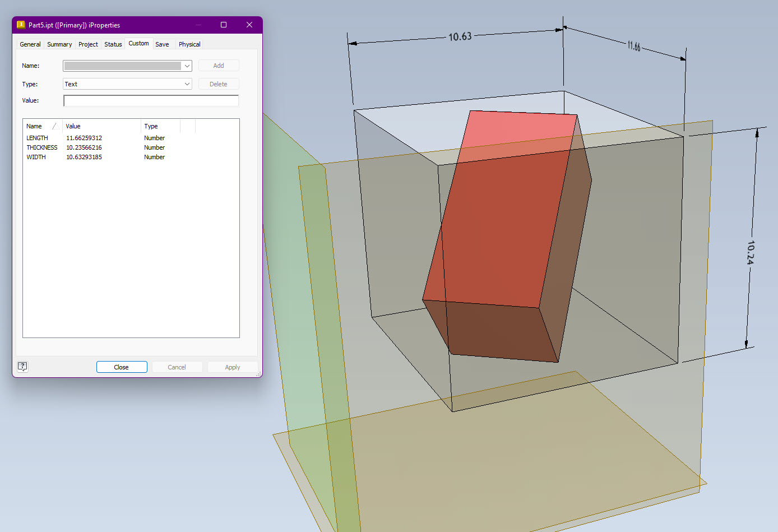
Task: Switch to the Physical tab
Action: click(x=189, y=44)
